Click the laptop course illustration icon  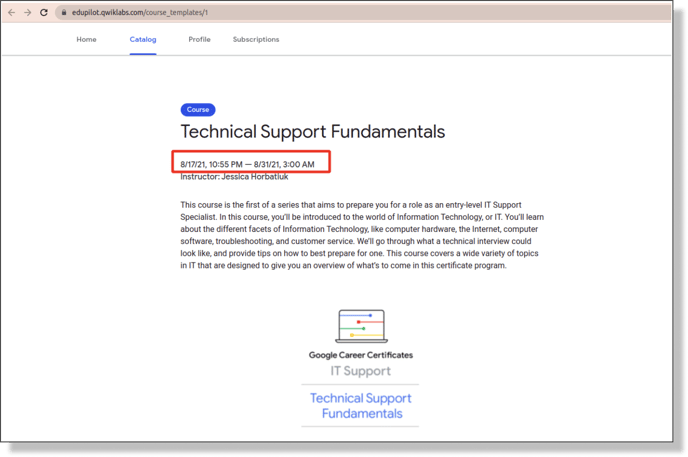(x=360, y=326)
